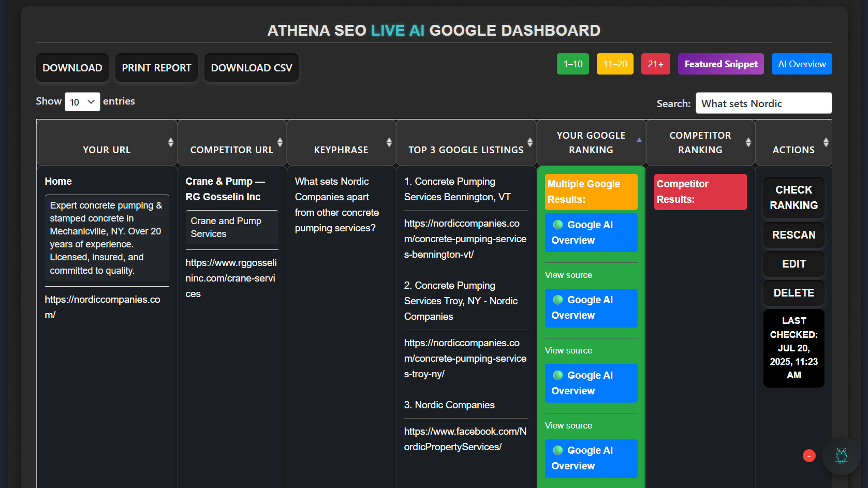
Task: Select the blue AI Overview legend
Action: point(802,64)
